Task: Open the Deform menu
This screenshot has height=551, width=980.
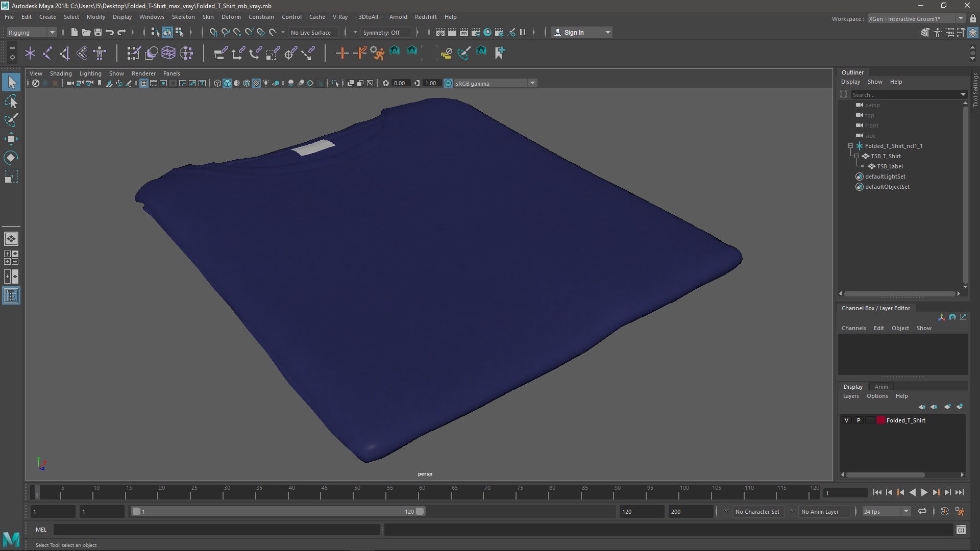Action: point(231,17)
